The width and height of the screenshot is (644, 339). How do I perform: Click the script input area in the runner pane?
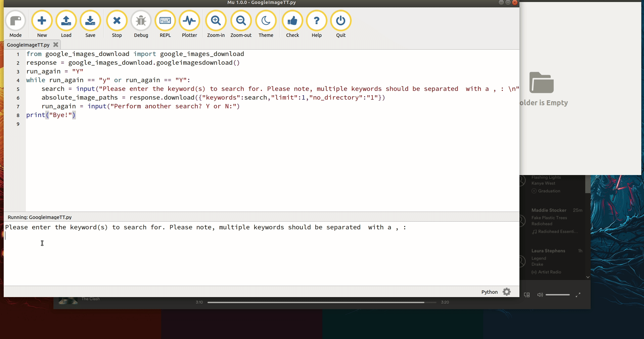click(261, 253)
